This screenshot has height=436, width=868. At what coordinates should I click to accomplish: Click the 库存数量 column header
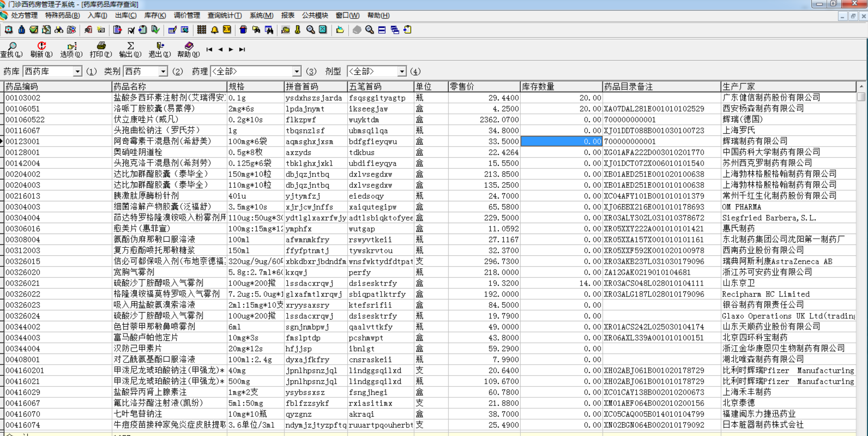[x=560, y=86]
